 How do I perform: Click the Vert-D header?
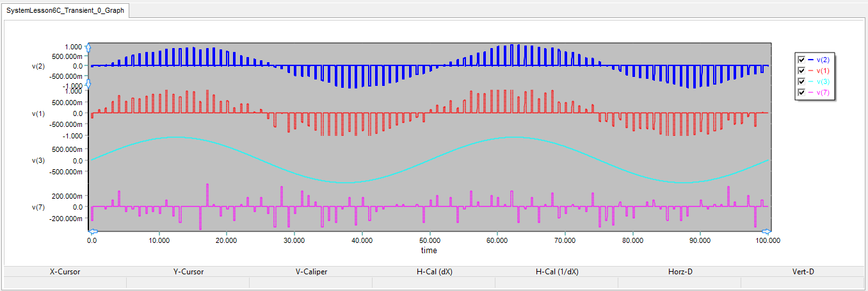pos(803,272)
